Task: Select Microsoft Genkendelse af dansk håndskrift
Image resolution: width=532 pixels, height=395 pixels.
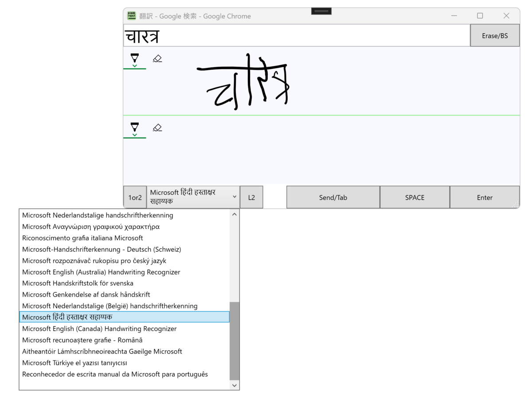Action: coord(124,295)
